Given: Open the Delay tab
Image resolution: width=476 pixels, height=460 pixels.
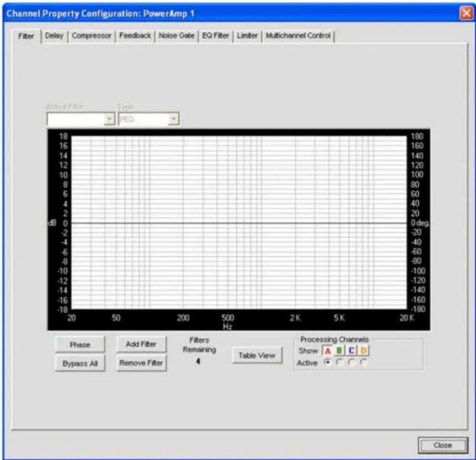Looking at the screenshot, I should point(54,36).
